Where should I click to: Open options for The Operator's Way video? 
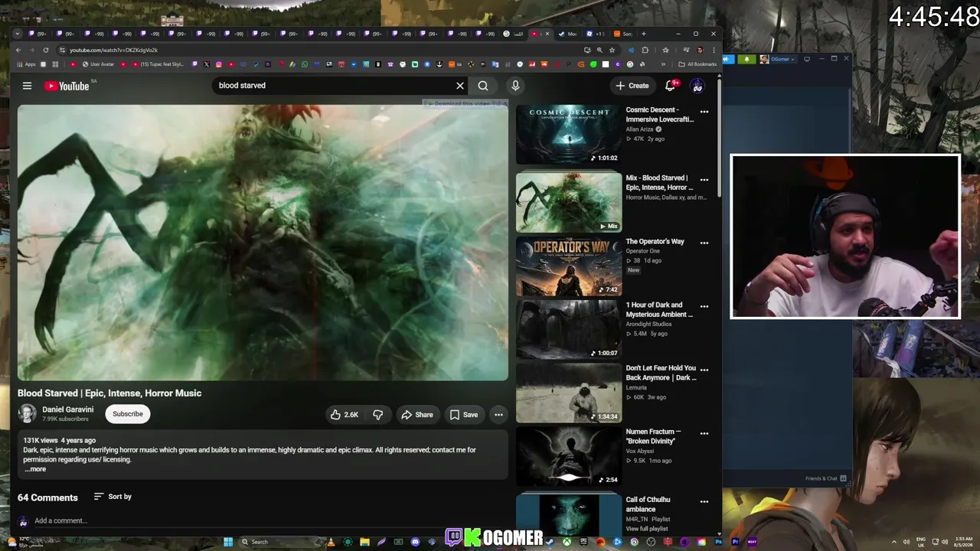(x=704, y=243)
